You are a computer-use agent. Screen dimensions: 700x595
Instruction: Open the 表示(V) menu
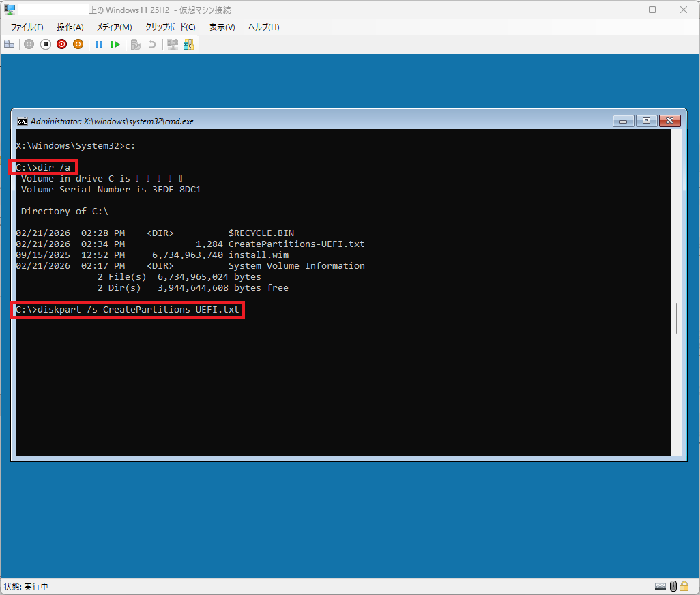point(222,27)
